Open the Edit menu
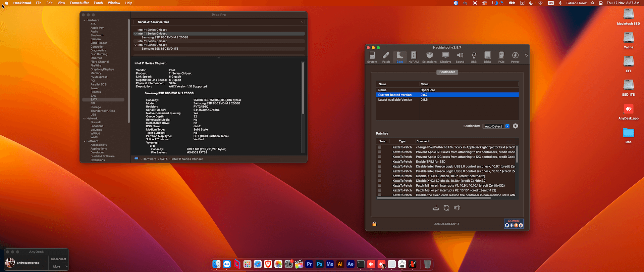The image size is (644, 272). click(50, 3)
